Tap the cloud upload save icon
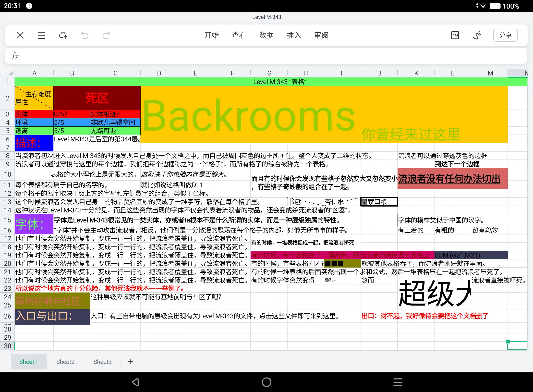This screenshot has width=533, height=392. pyautogui.click(x=63, y=35)
